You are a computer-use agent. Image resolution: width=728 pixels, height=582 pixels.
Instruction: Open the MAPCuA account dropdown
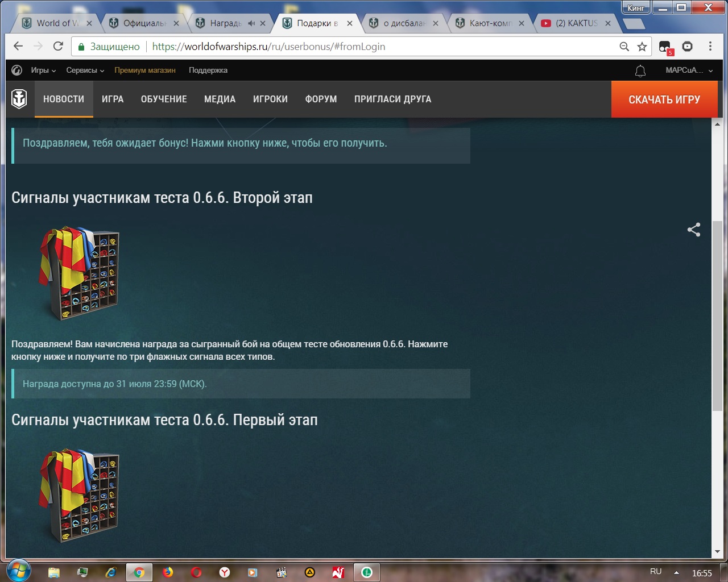689,70
